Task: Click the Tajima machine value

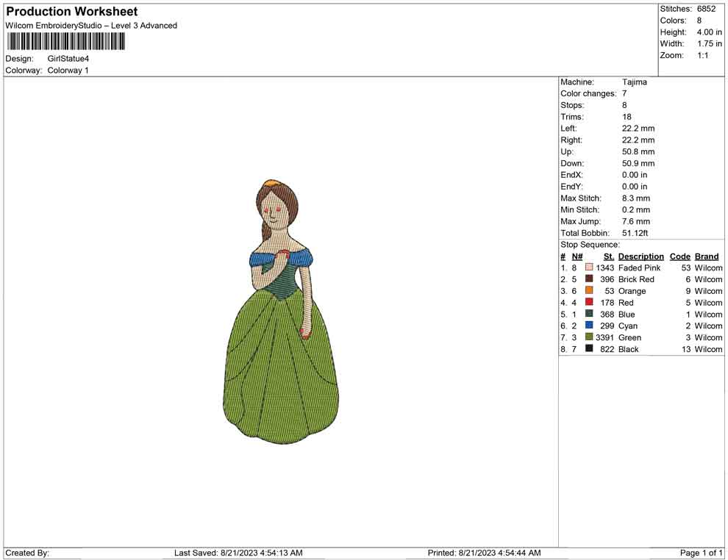Action: [635, 82]
